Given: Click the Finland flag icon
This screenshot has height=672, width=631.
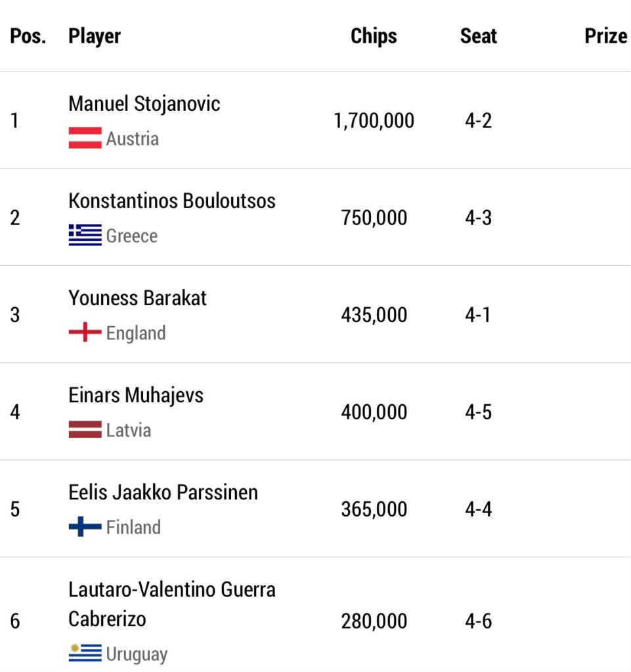Looking at the screenshot, I should point(85,526).
